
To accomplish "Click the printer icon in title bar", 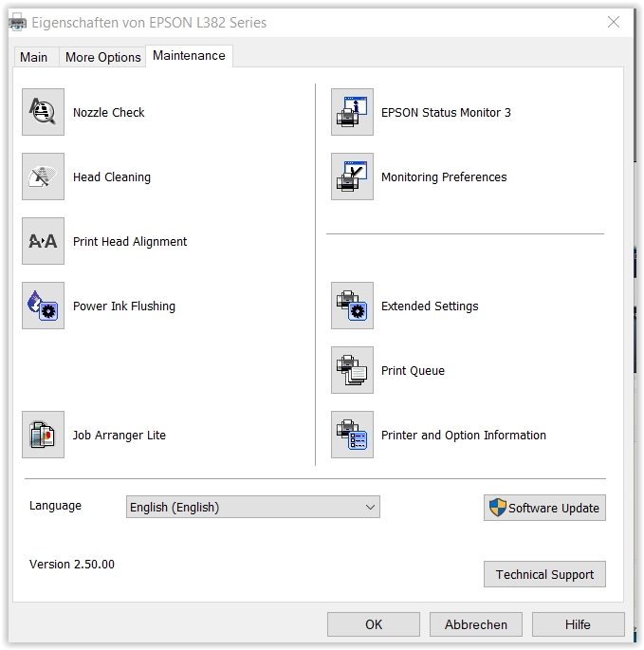I will pos(18,22).
